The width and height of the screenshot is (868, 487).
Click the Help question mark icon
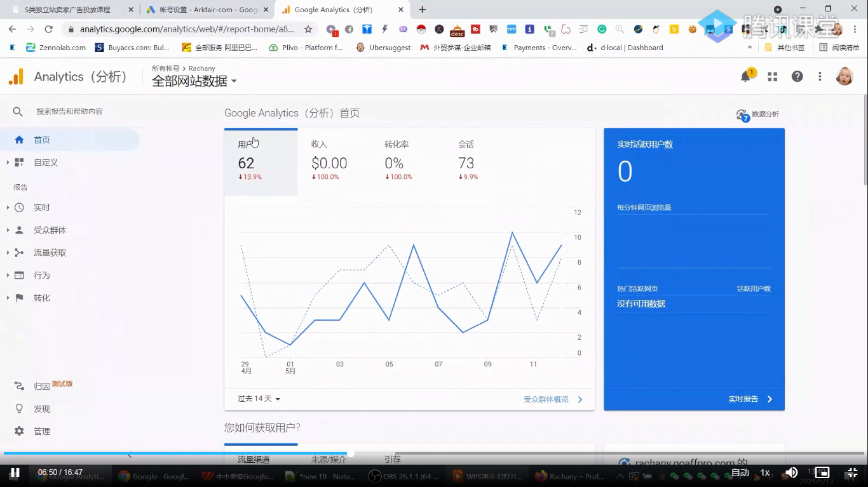(796, 76)
